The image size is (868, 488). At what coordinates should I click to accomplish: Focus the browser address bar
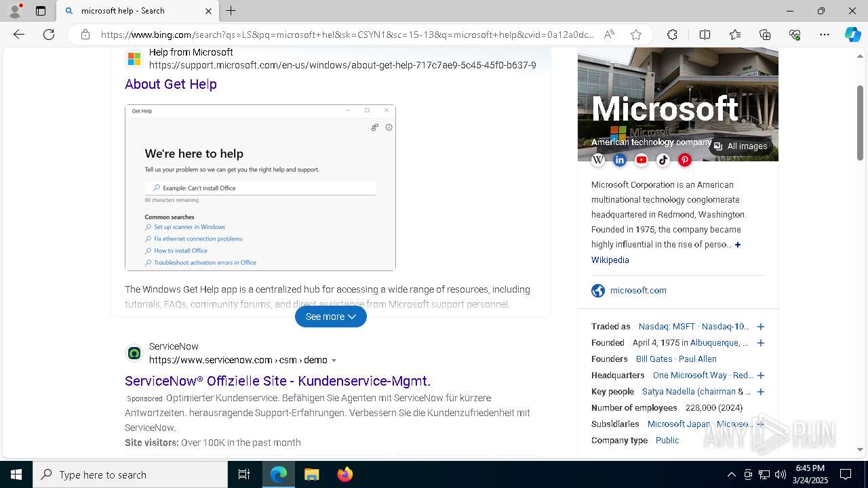click(x=347, y=35)
